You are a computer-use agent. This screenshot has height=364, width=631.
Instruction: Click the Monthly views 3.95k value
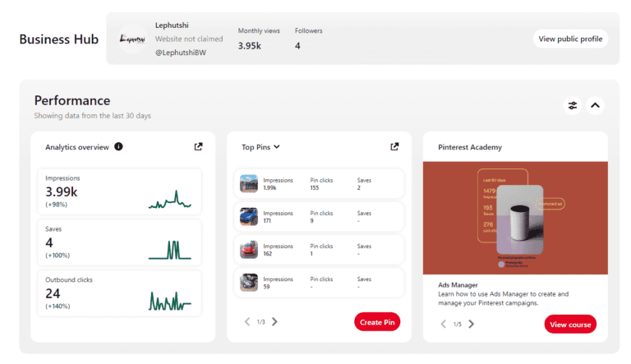click(250, 46)
